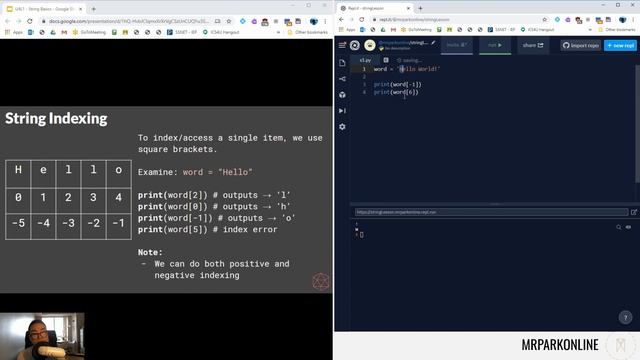Viewport: 640px width, 360px height.
Task: Select the sl.py file tab
Action: pos(365,60)
